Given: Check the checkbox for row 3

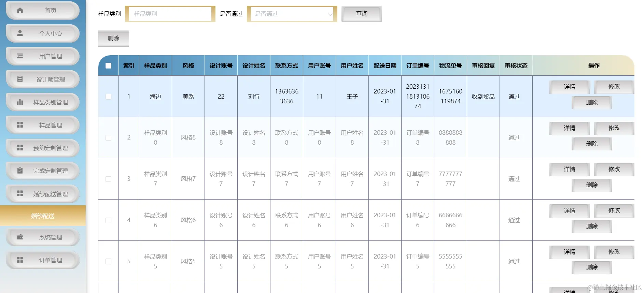Looking at the screenshot, I should (x=108, y=179).
